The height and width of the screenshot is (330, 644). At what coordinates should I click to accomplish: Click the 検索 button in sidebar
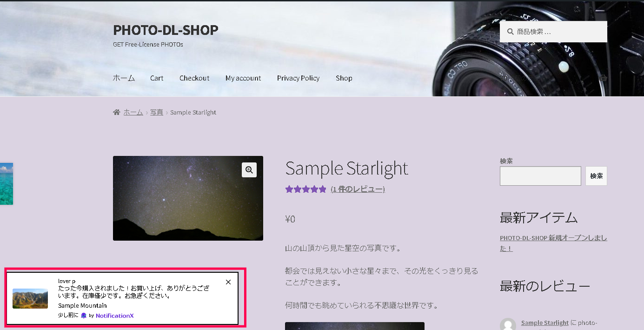(596, 176)
